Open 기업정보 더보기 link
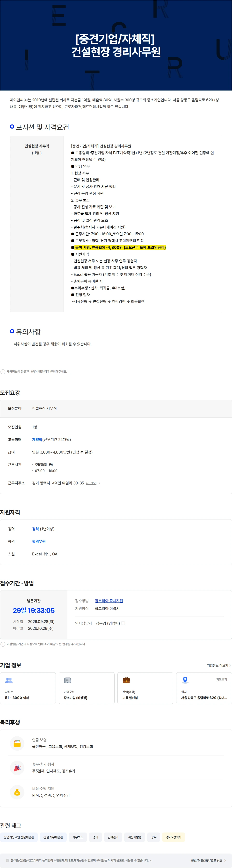This screenshot has height=868, width=232. point(219,665)
